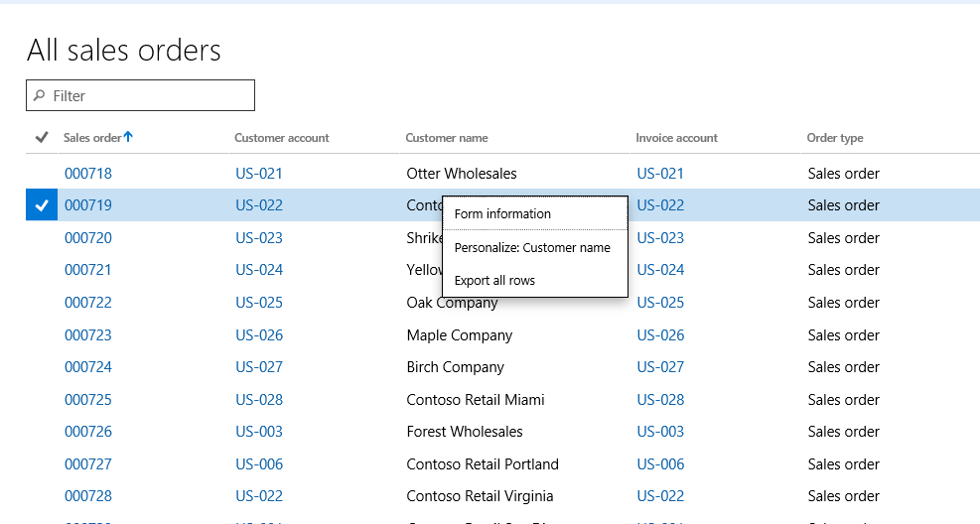Click the magnifier icon in Filter box
980x524 pixels.
click(x=40, y=96)
